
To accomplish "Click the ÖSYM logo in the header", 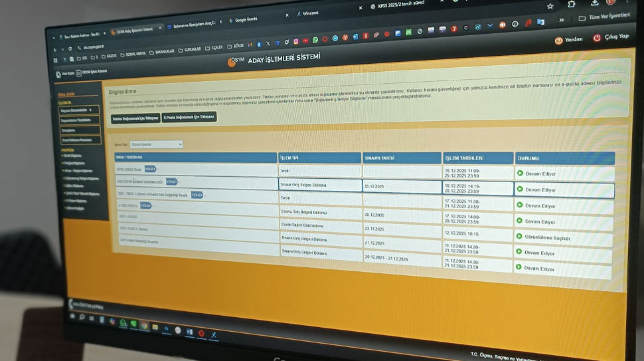I will coord(232,62).
